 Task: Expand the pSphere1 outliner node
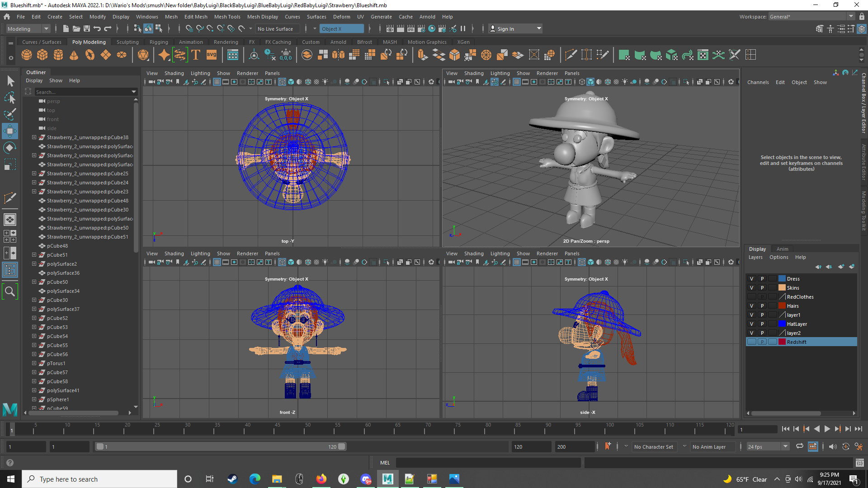click(x=34, y=399)
